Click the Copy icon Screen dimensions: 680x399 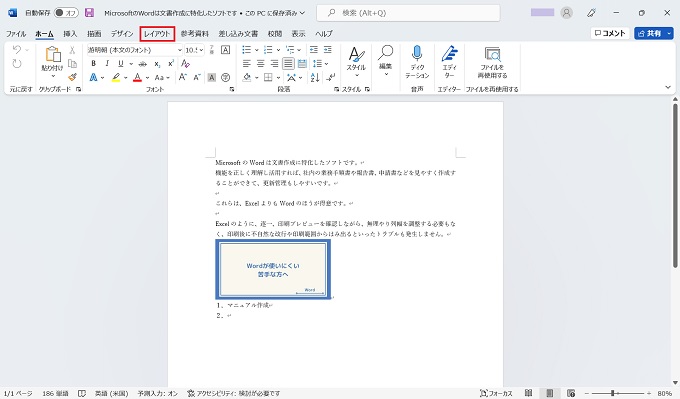(x=72, y=64)
